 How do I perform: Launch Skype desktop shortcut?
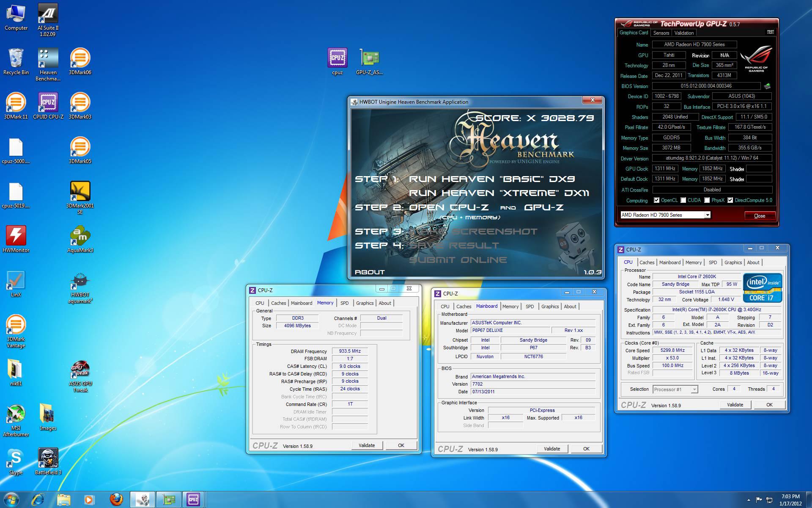(16, 461)
